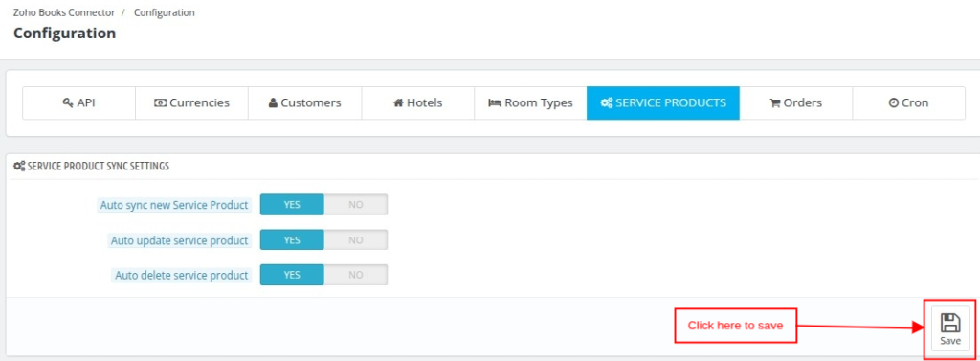Click the bed icon beside Room Types

[x=495, y=102]
